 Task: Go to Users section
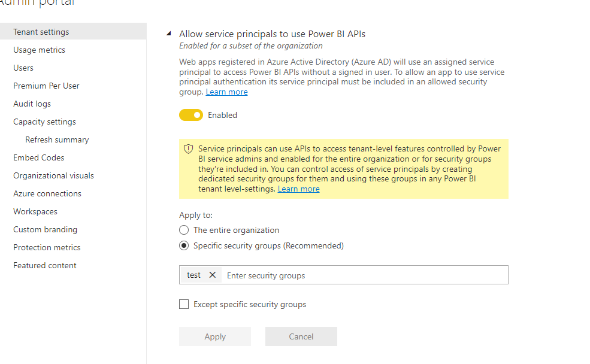click(x=23, y=68)
